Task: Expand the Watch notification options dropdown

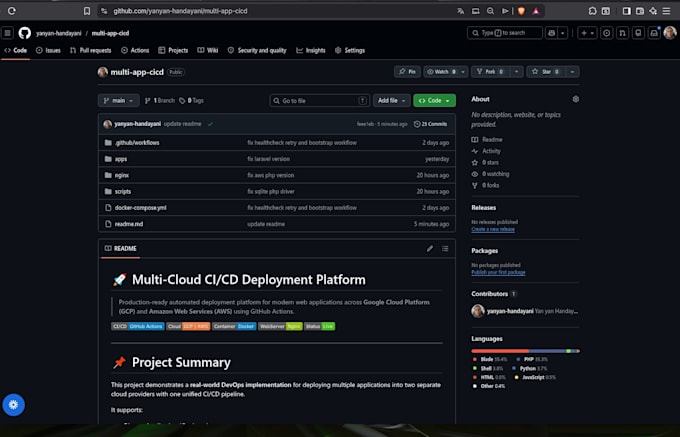Action: 463,72
